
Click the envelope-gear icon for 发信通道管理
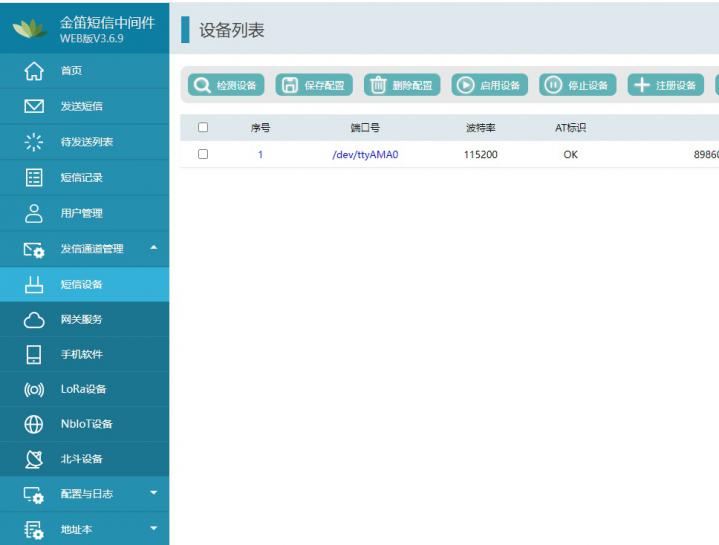click(34, 250)
